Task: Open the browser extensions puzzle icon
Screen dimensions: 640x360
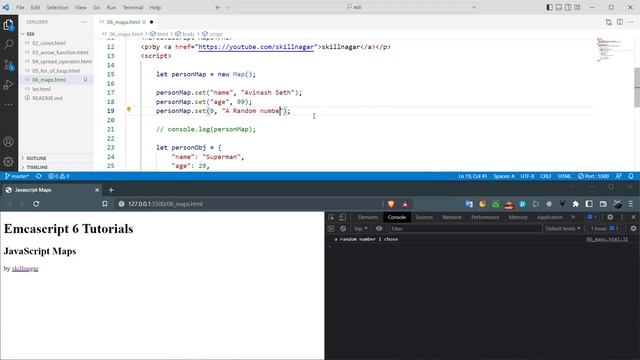Action: [576, 204]
